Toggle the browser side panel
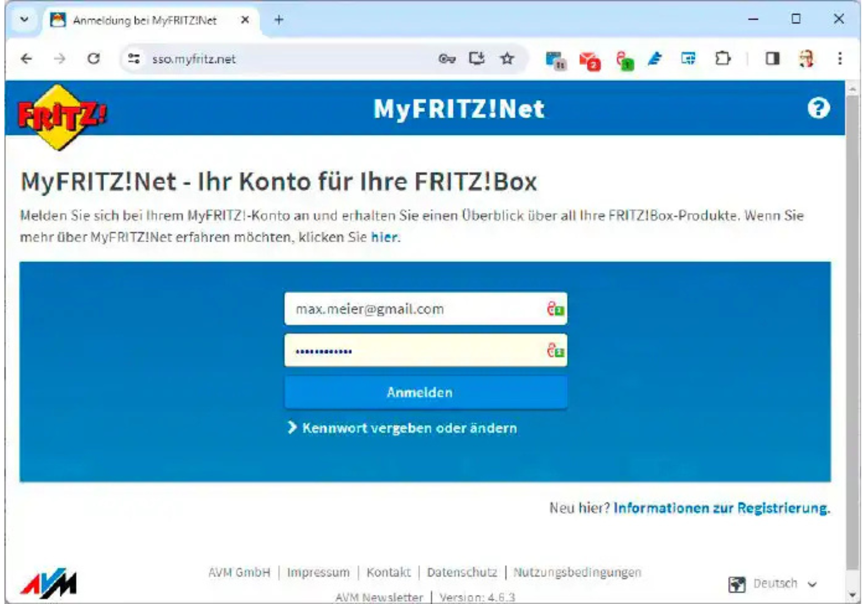The width and height of the screenshot is (868, 604). point(772,59)
